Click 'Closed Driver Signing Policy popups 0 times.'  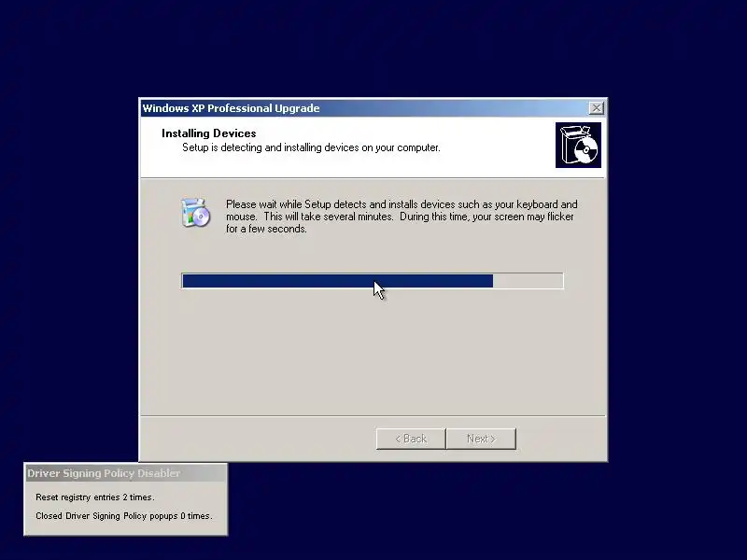click(x=124, y=516)
